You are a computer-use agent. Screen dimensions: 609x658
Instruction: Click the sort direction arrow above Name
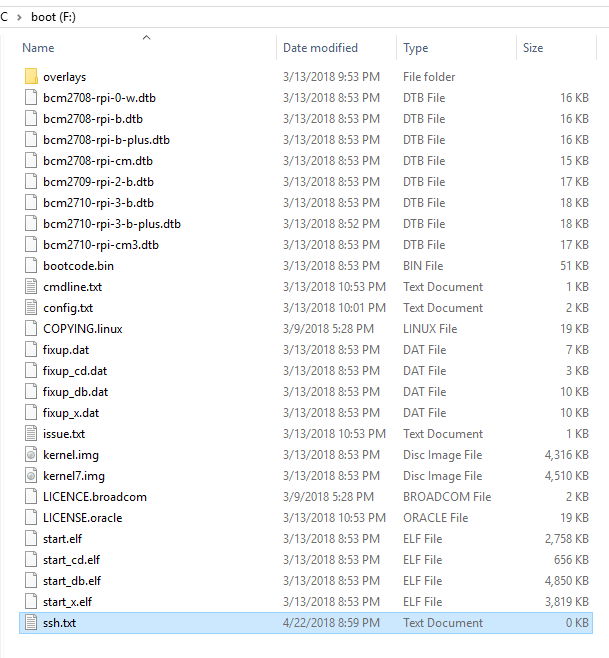(146, 38)
